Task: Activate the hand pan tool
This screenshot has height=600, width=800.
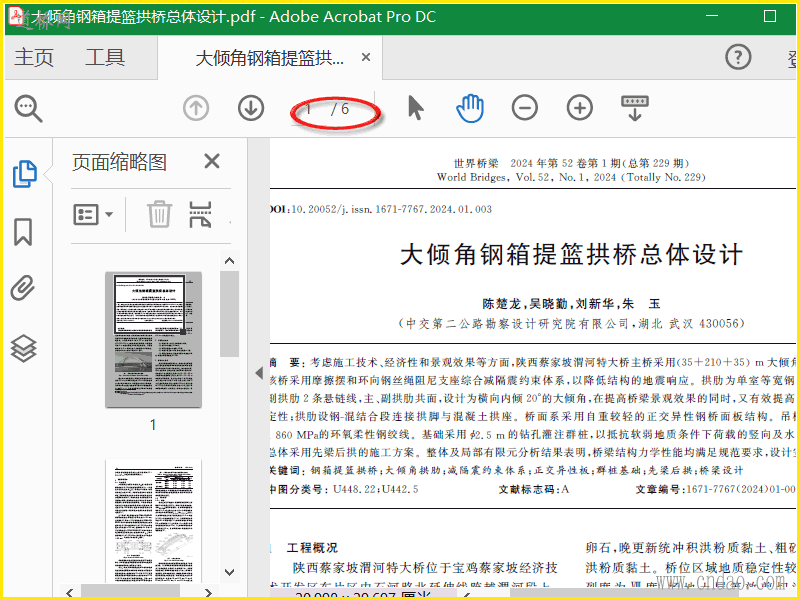Action: point(470,108)
